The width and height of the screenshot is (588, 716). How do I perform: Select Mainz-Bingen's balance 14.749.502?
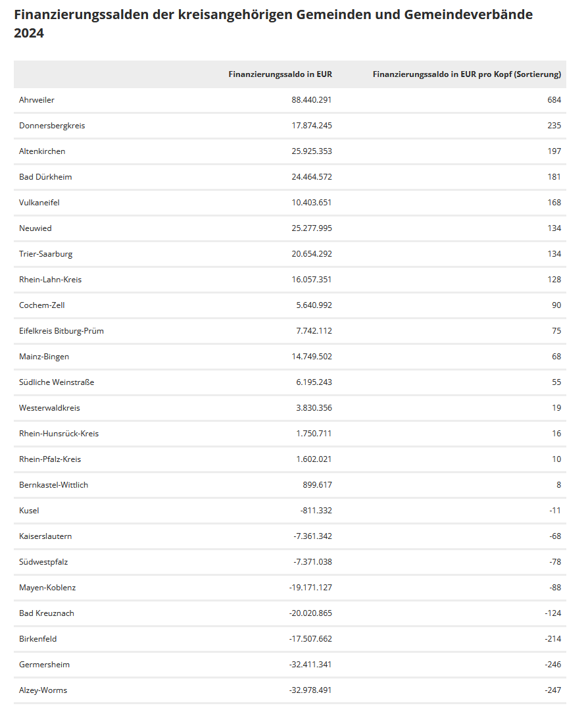[311, 357]
